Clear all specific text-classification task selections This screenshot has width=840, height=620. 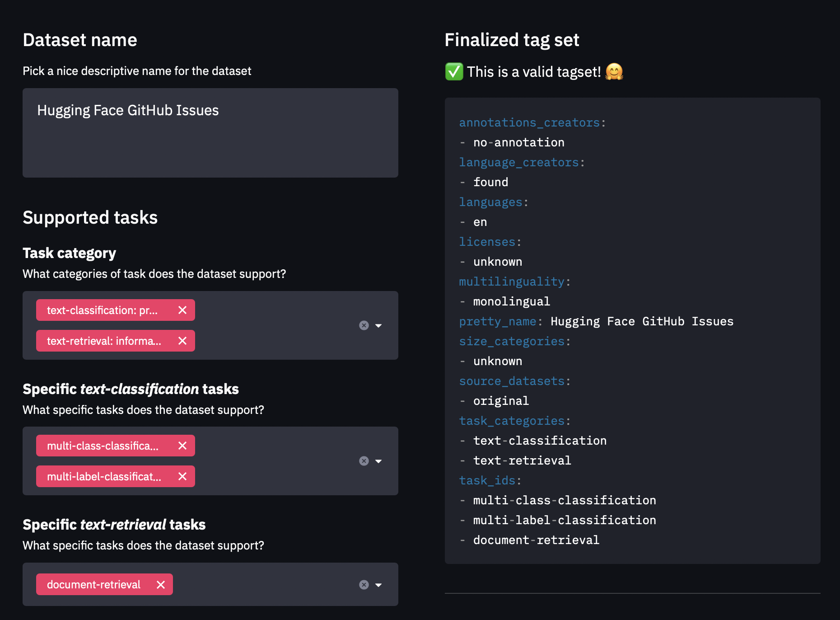[x=364, y=461]
